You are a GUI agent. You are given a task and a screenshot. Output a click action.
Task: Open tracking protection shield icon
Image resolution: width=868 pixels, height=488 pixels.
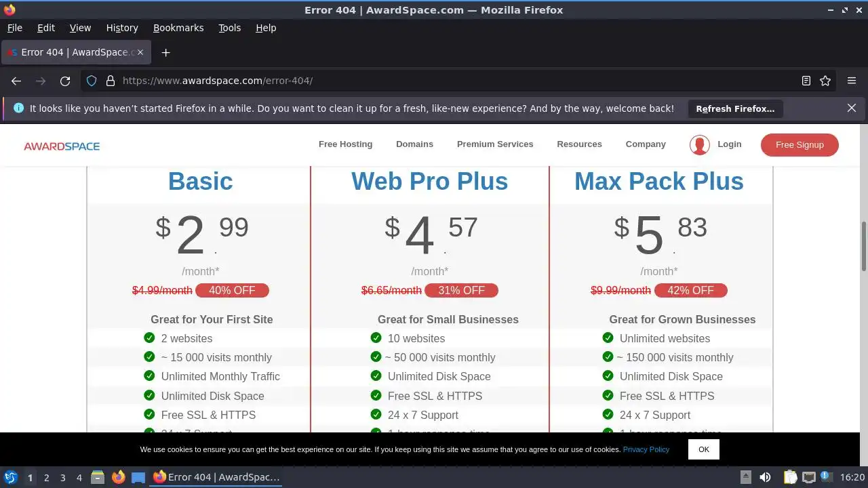tap(92, 81)
